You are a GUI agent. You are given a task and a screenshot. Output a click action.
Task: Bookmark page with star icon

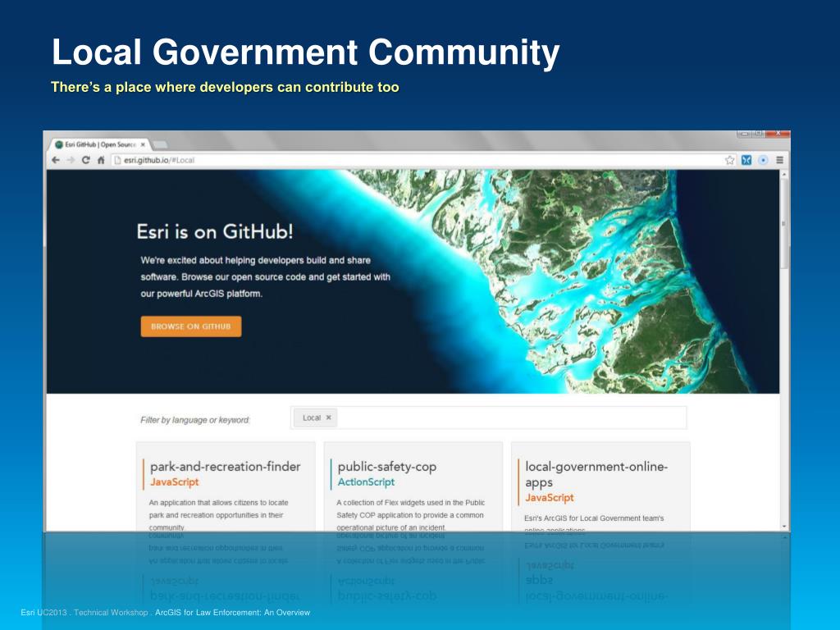(x=729, y=160)
